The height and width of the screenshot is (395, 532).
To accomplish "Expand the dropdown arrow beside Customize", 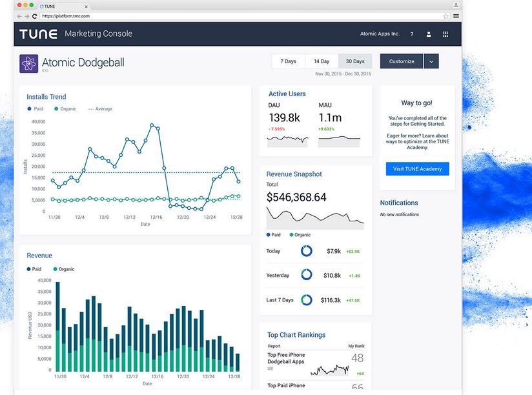I will 431,61.
